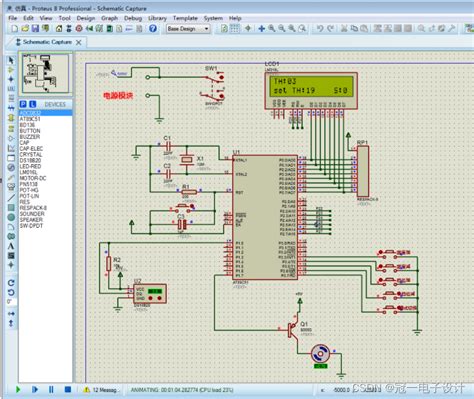This screenshot has height=399, width=474.
Task: Stop the simulation with the square button
Action: click(68, 389)
